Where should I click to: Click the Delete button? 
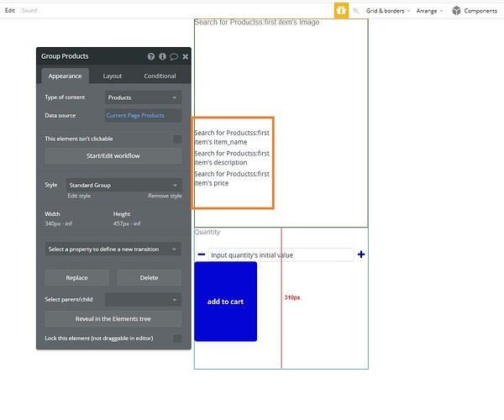pyautogui.click(x=149, y=278)
